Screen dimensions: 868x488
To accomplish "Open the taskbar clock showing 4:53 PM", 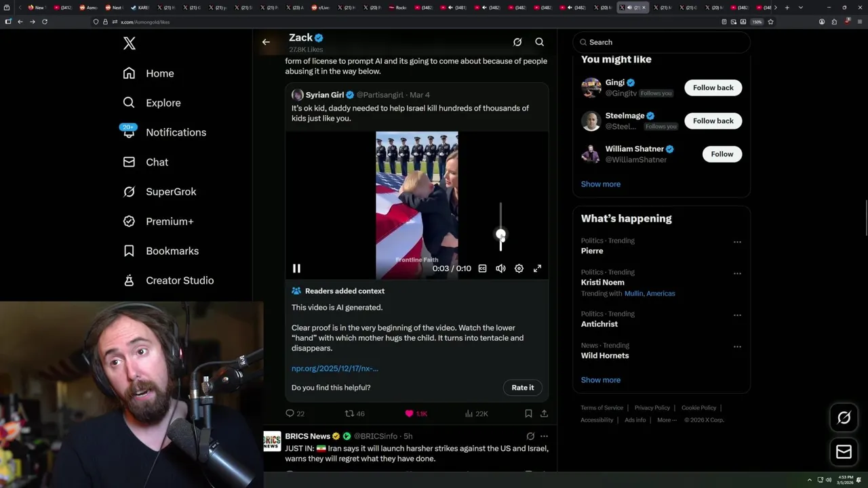I will pos(845,480).
